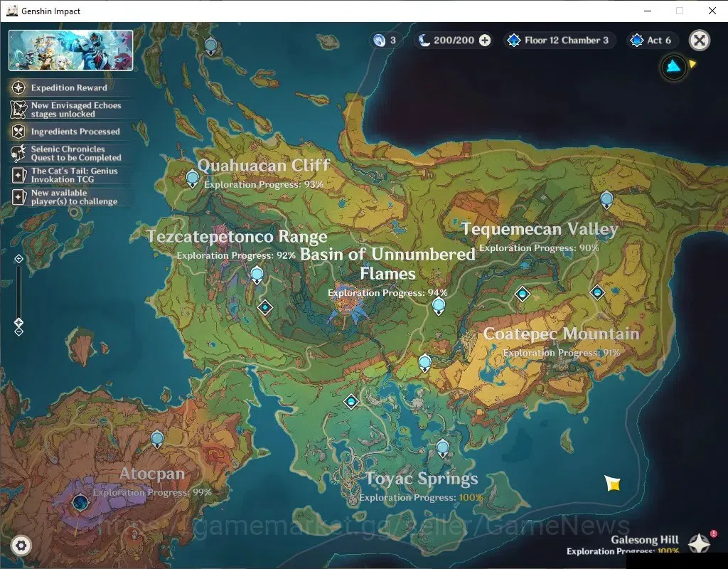Select the easternmost domain marker above Coatepec Mountain

597,292
